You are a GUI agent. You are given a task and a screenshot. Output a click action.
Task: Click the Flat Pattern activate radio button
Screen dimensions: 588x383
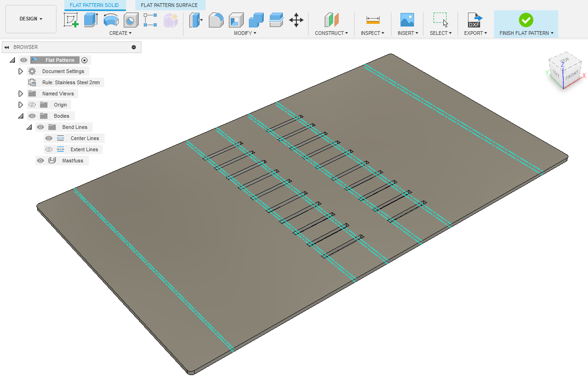click(x=84, y=60)
